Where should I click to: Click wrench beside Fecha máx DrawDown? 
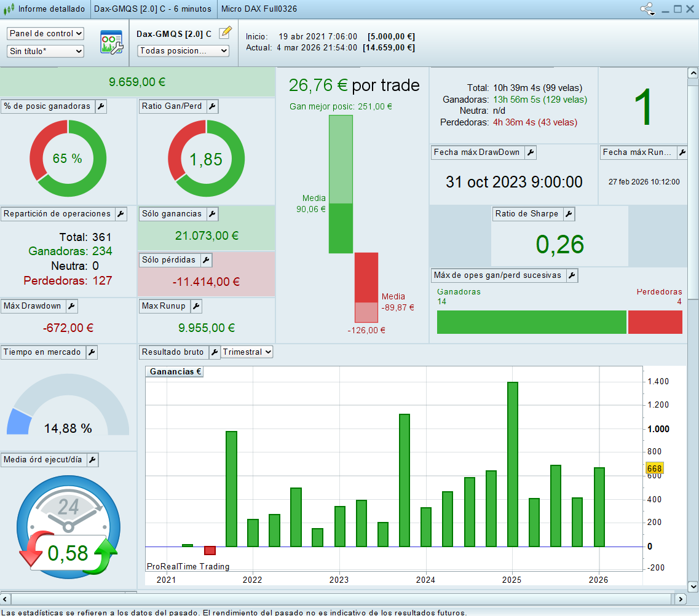(x=530, y=152)
